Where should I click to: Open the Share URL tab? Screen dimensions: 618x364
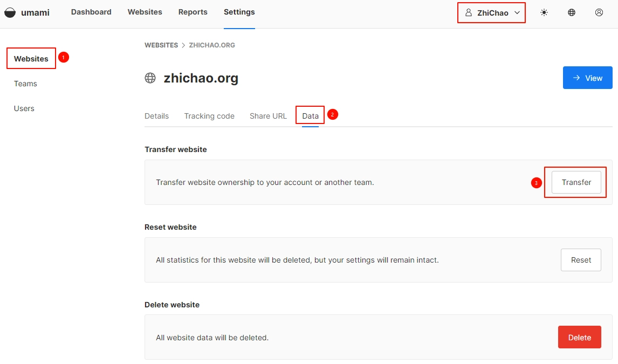pyautogui.click(x=268, y=116)
